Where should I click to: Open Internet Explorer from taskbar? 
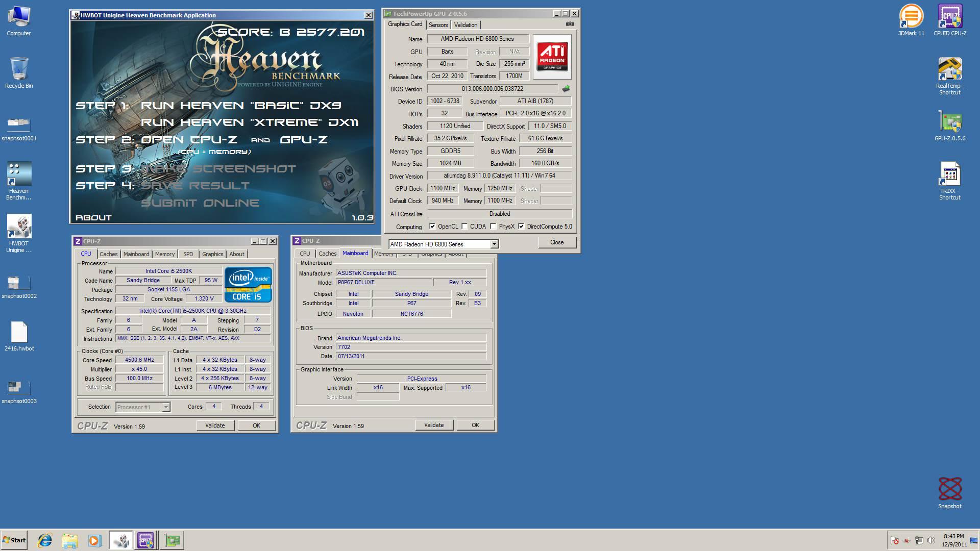pyautogui.click(x=45, y=540)
